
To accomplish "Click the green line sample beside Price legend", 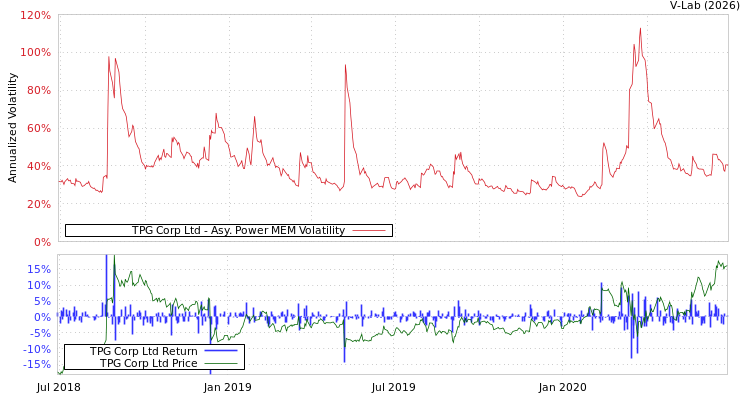I will click(x=221, y=364).
